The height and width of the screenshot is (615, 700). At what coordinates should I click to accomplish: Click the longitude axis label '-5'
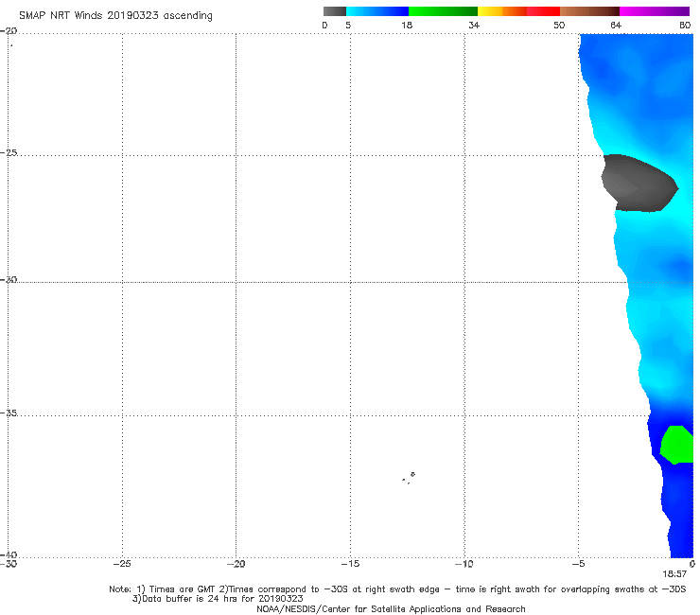pos(579,564)
